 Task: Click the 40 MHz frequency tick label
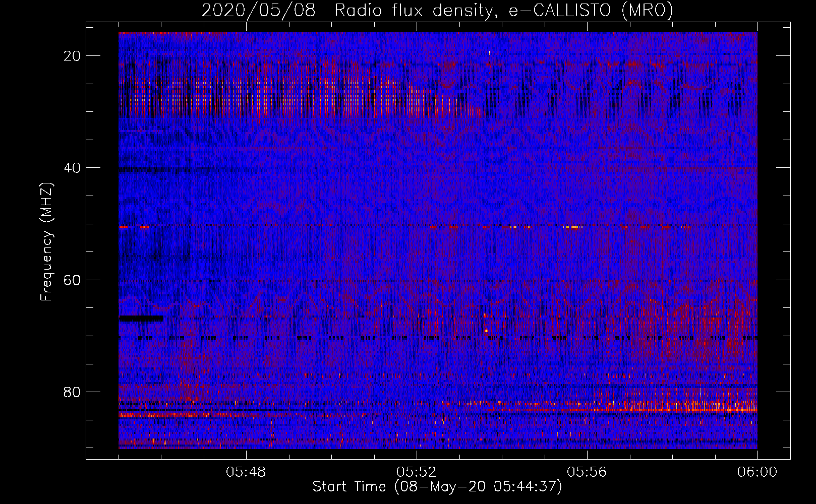[73, 168]
